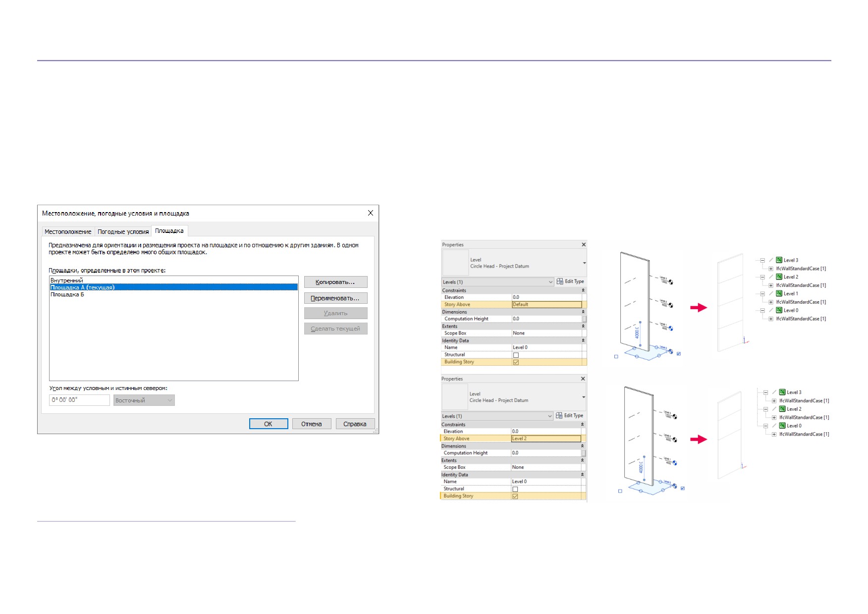Click the Копировать... button

[x=335, y=282]
